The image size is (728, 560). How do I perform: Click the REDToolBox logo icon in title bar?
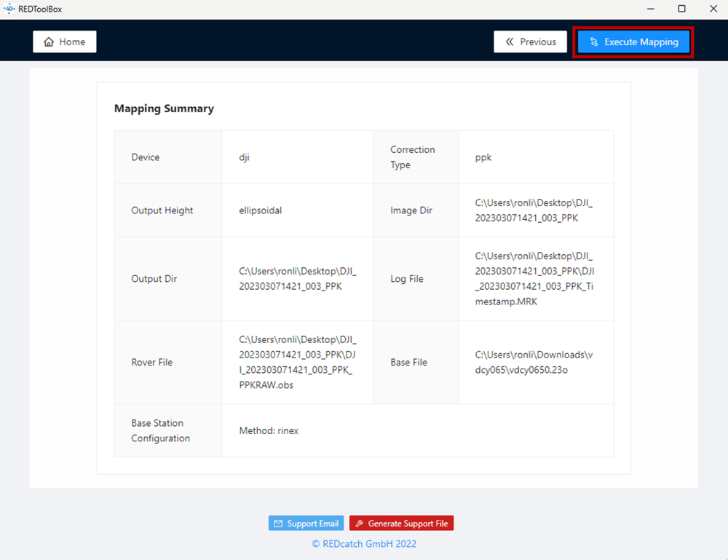pyautogui.click(x=9, y=9)
